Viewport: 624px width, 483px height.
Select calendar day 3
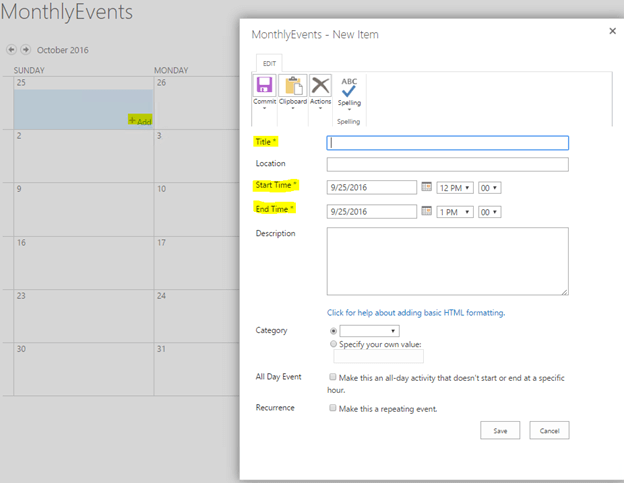pyautogui.click(x=159, y=136)
